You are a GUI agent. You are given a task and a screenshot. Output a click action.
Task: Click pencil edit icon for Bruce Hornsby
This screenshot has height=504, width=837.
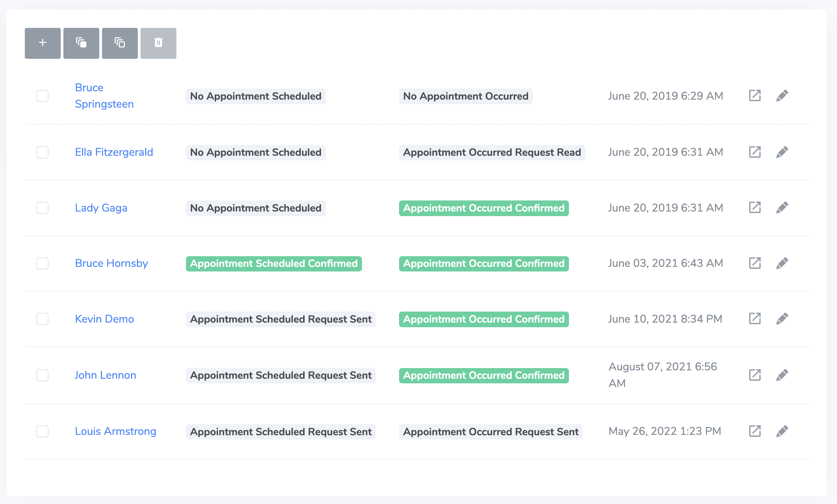click(x=782, y=263)
